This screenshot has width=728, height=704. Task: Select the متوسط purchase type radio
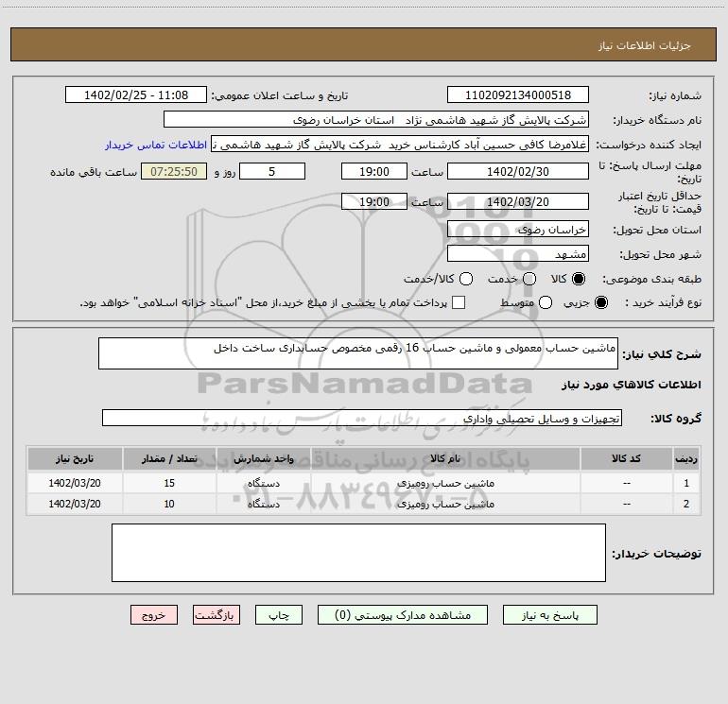(546, 302)
